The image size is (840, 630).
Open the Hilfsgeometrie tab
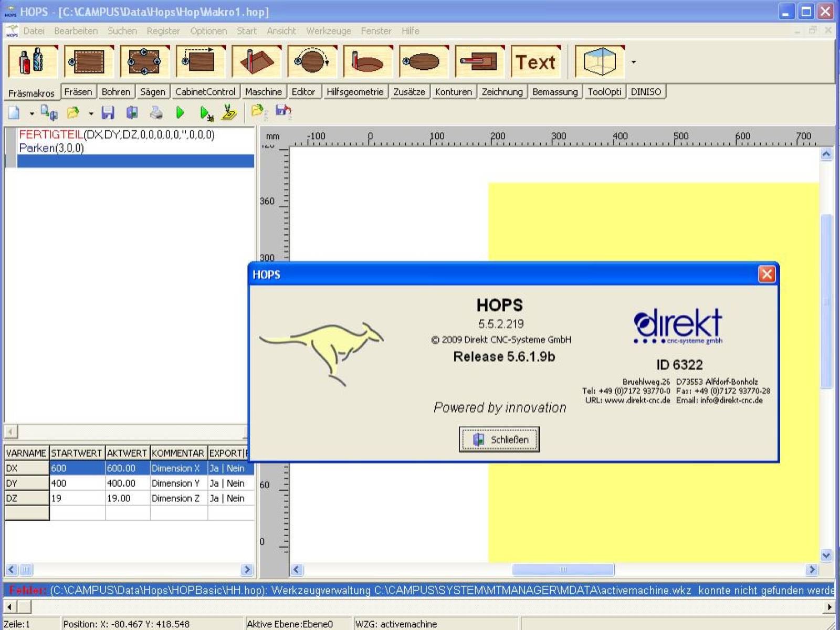(355, 92)
